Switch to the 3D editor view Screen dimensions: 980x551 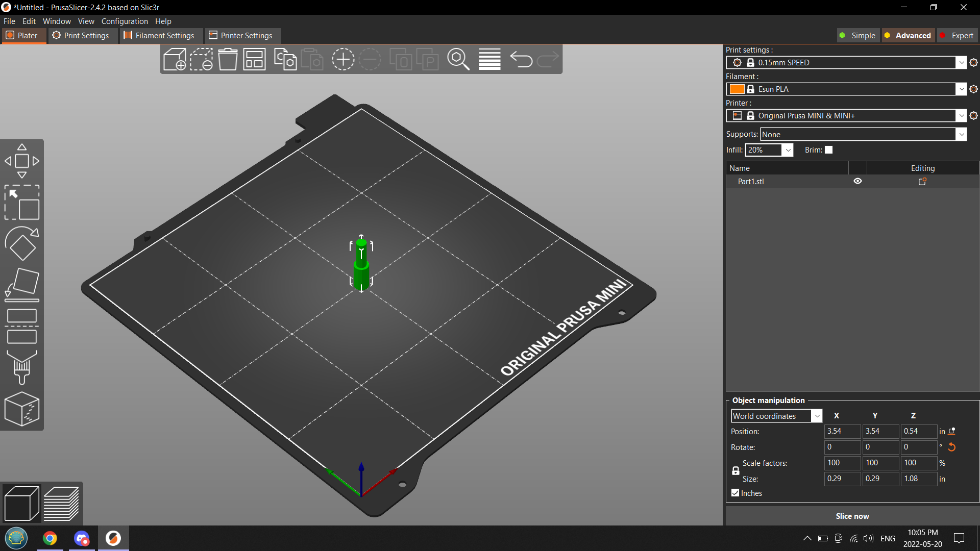coord(21,504)
